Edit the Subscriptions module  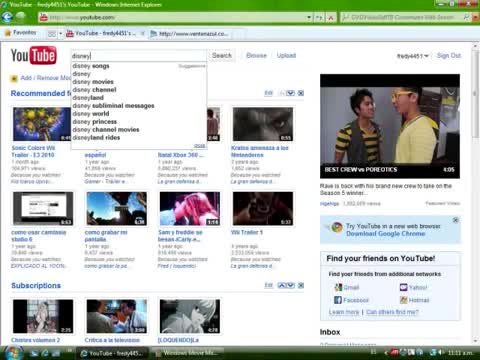[269, 285]
